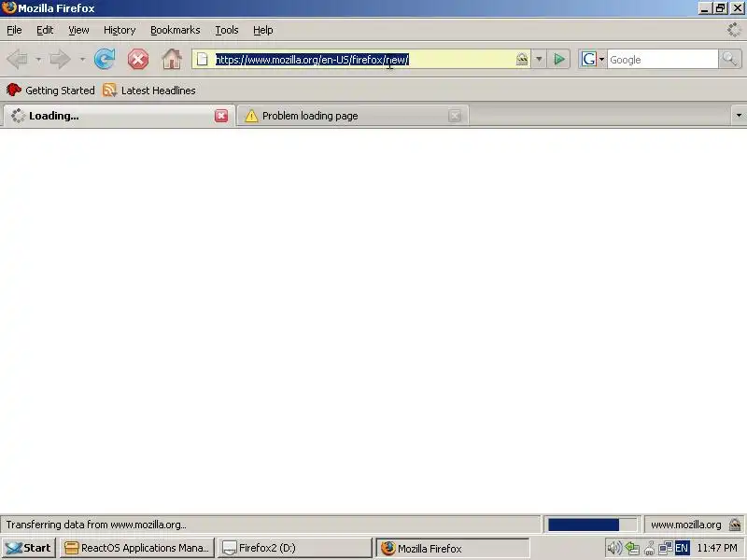Open the View menu
The height and width of the screenshot is (560, 747).
78,30
